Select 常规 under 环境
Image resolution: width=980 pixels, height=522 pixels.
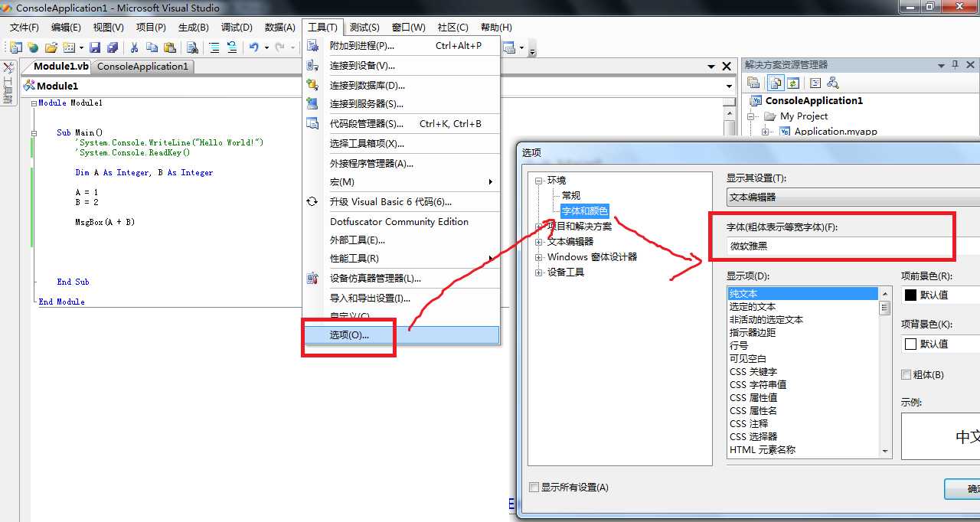[571, 196]
